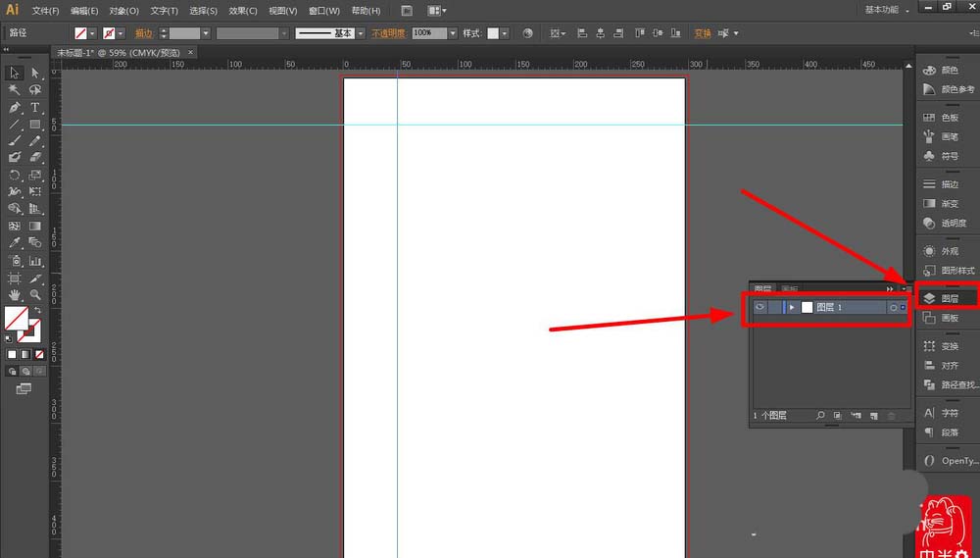Open the 编辑(E) menu
Screen dimensions: 980x558
[x=84, y=11]
